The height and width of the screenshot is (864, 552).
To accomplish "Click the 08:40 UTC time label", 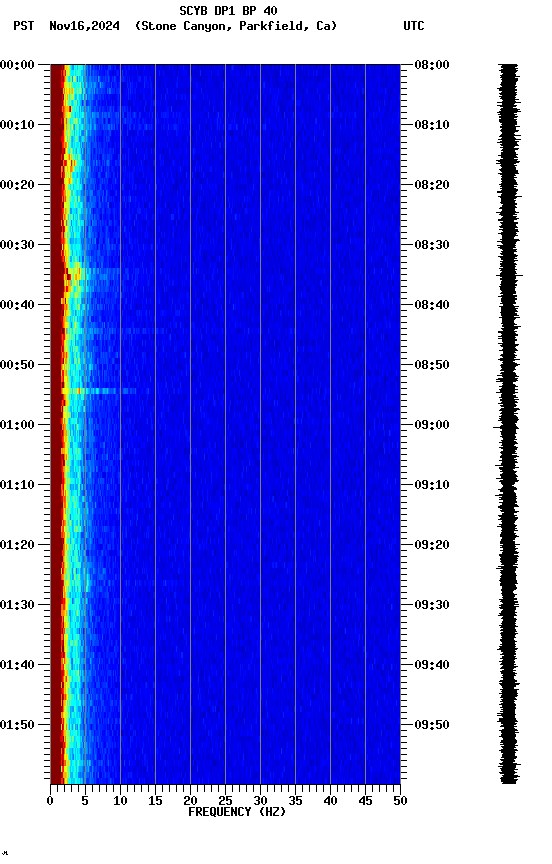I will coord(432,305).
